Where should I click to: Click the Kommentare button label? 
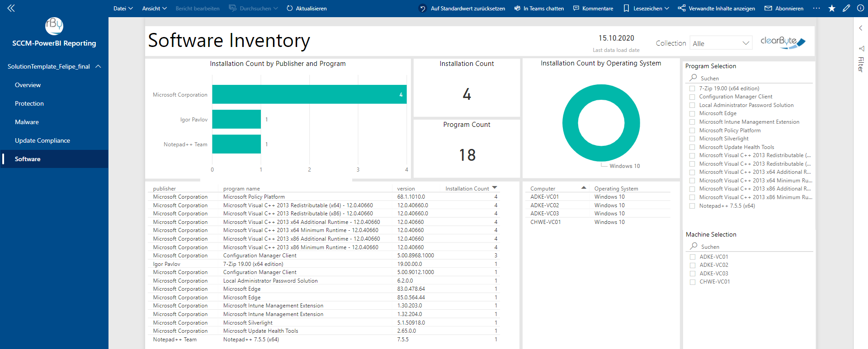(x=598, y=8)
